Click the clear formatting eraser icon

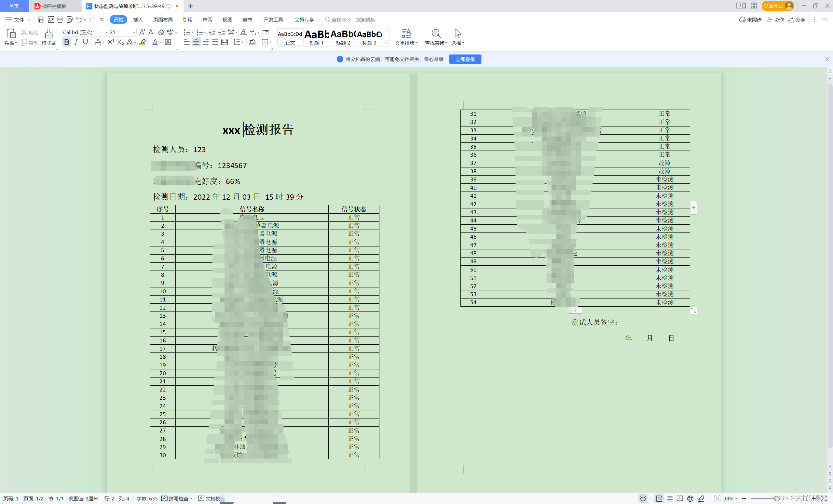pyautogui.click(x=161, y=32)
